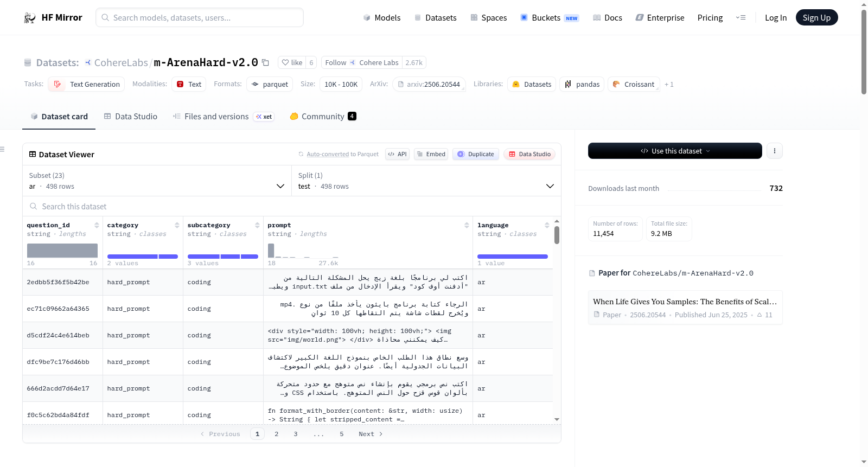
Task: Click the Dataset Viewer table icon
Action: (x=33, y=155)
